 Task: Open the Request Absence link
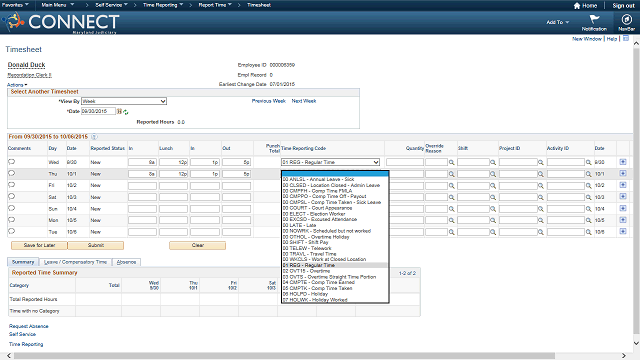tap(29, 326)
